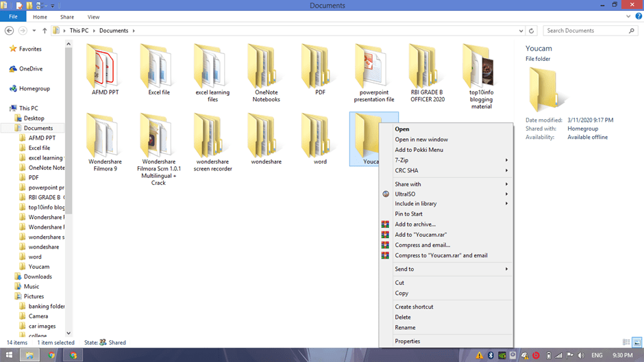Switch to large icons view in status bar

coord(636,342)
